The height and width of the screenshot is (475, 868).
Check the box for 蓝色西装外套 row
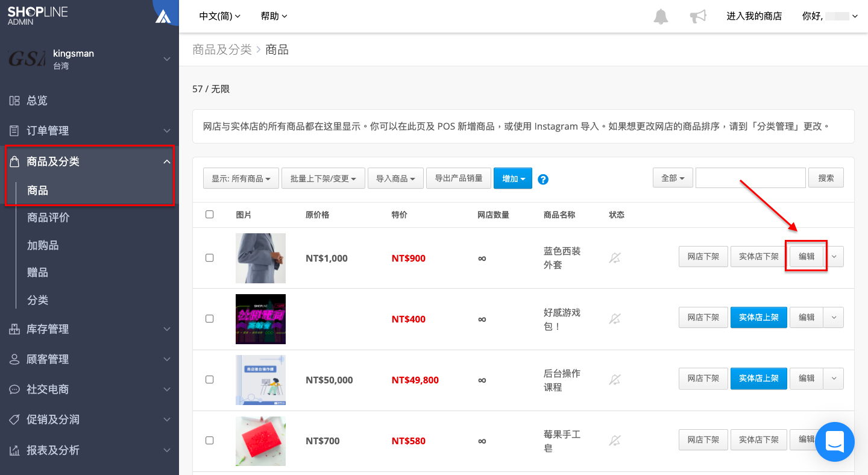pos(209,257)
